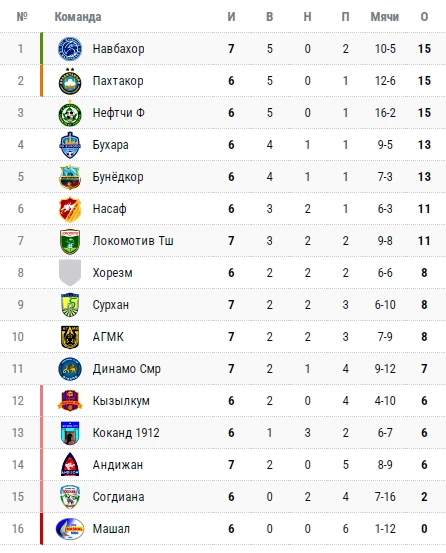Sort table by the Мячи column header
The width and height of the screenshot is (446, 553).
click(x=385, y=17)
